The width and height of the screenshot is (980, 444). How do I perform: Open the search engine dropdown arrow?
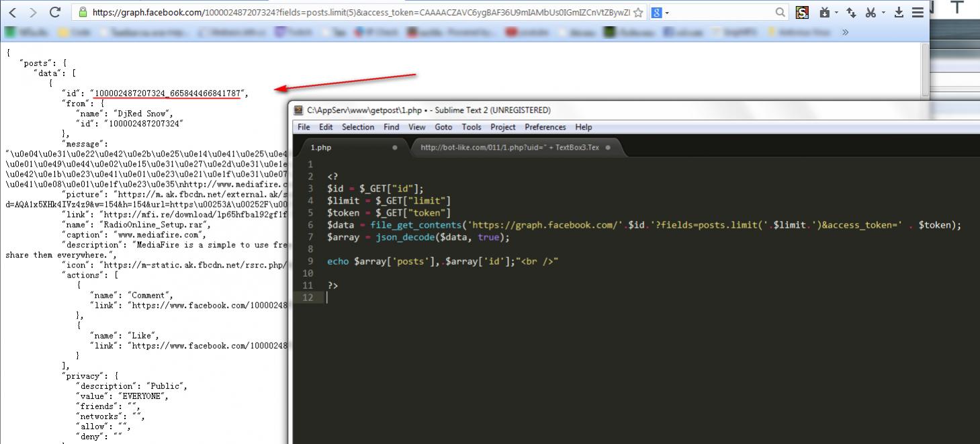pos(667,13)
